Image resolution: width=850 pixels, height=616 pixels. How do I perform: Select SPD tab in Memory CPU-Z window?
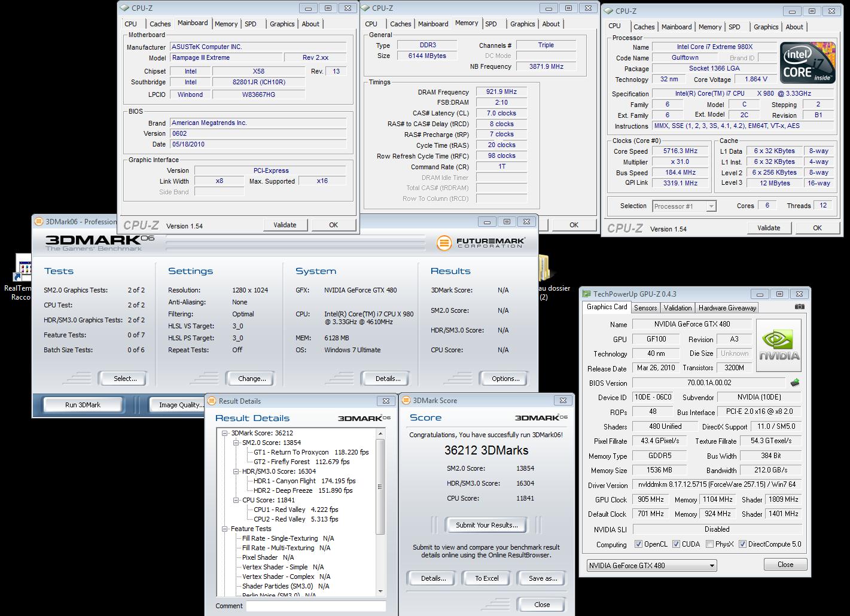tap(491, 24)
